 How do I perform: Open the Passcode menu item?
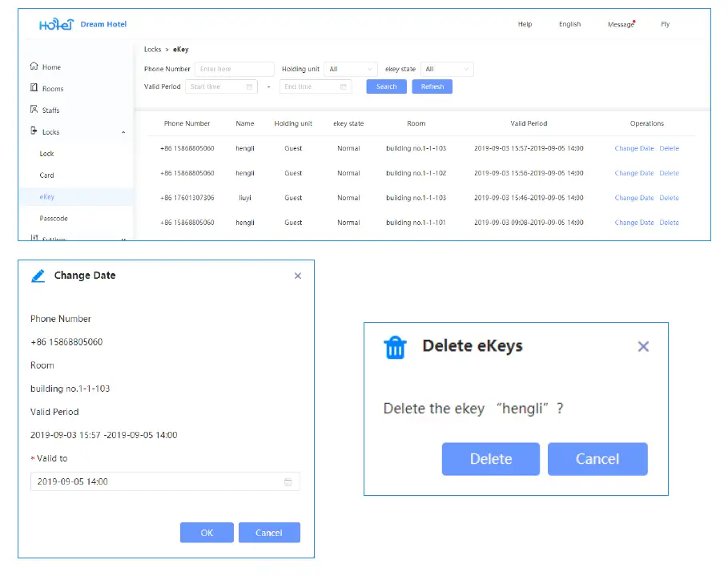click(54, 218)
